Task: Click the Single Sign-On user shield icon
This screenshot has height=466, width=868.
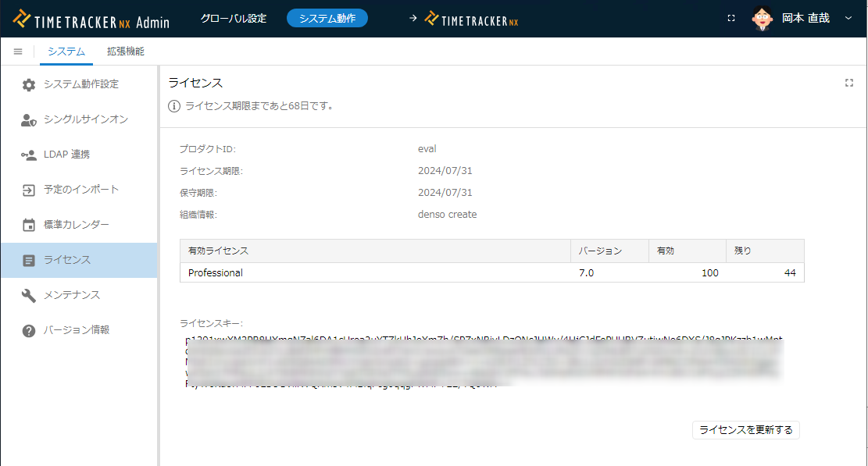Action: pyautogui.click(x=29, y=119)
